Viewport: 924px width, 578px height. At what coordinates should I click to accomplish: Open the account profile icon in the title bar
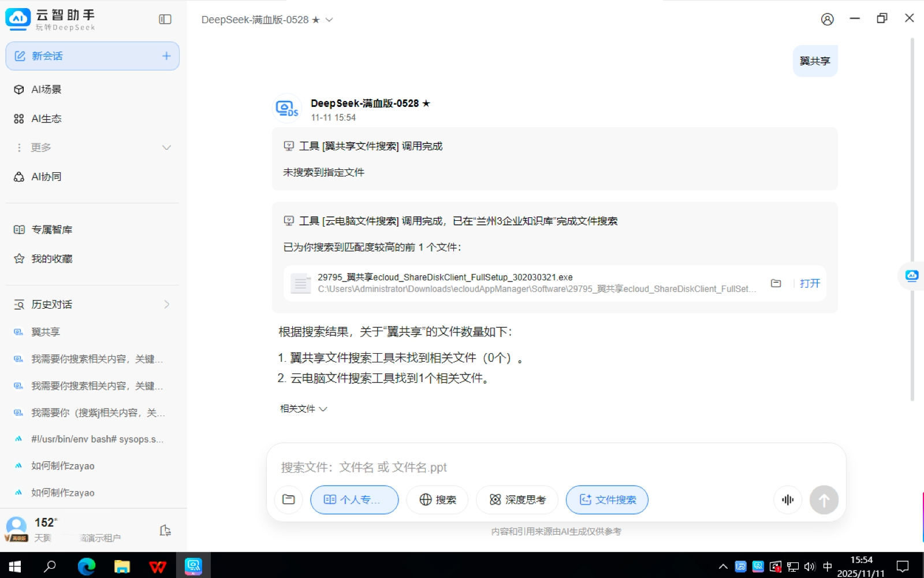click(827, 19)
